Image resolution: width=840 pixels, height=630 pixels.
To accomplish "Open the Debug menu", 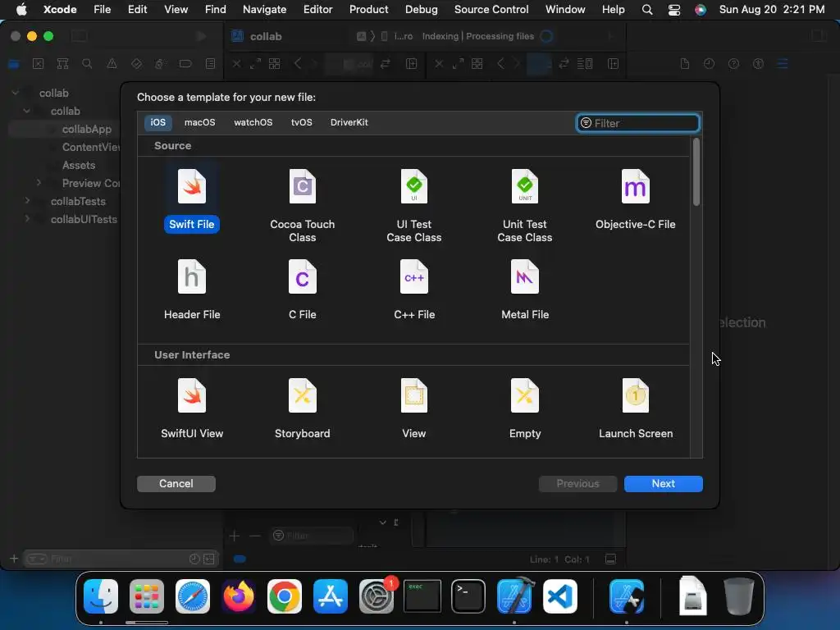I will [421, 9].
